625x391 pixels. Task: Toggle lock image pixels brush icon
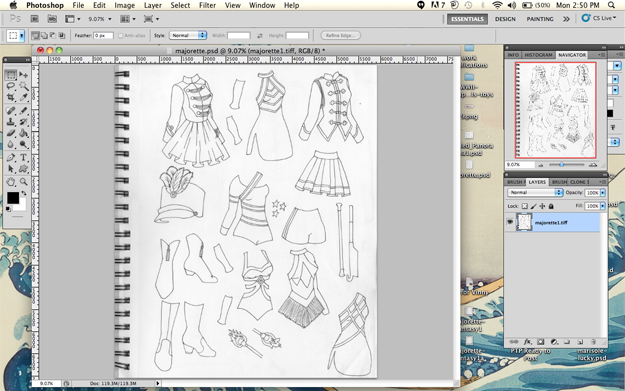pos(533,206)
